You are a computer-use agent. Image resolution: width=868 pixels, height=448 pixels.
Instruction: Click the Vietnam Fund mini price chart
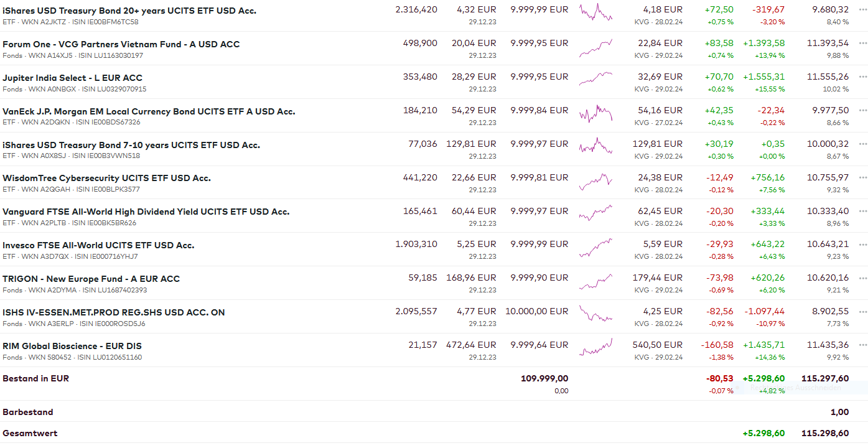pos(595,48)
